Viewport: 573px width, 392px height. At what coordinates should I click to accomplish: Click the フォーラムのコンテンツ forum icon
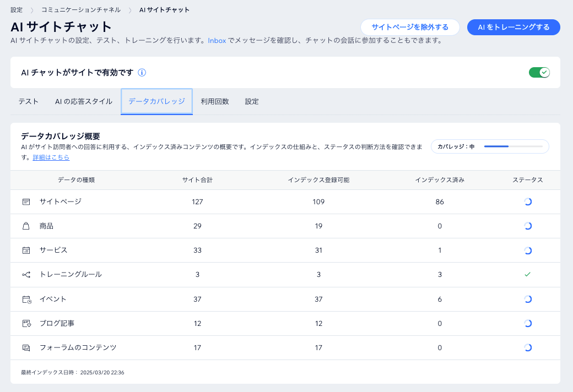pos(25,347)
